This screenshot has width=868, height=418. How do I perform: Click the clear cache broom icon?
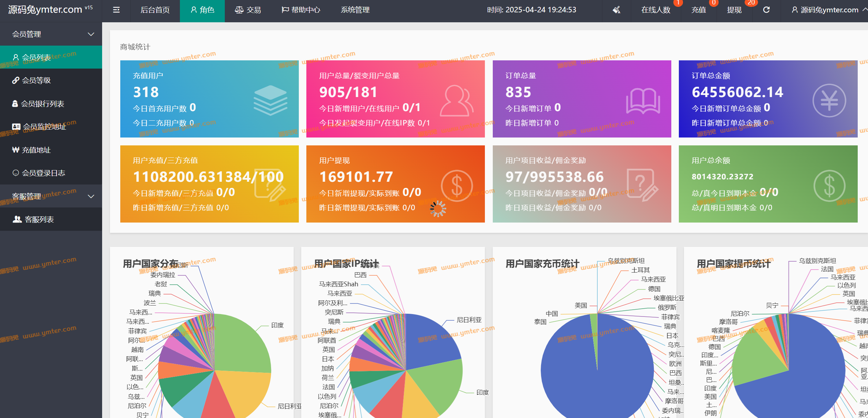(x=616, y=10)
